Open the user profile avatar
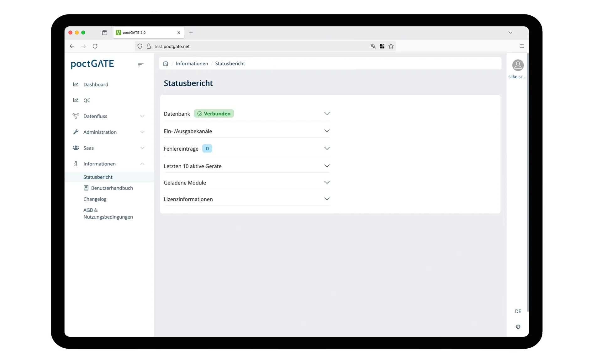 click(518, 65)
